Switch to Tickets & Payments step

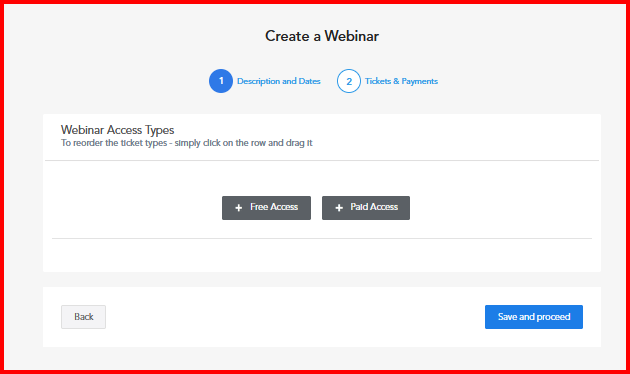(401, 81)
